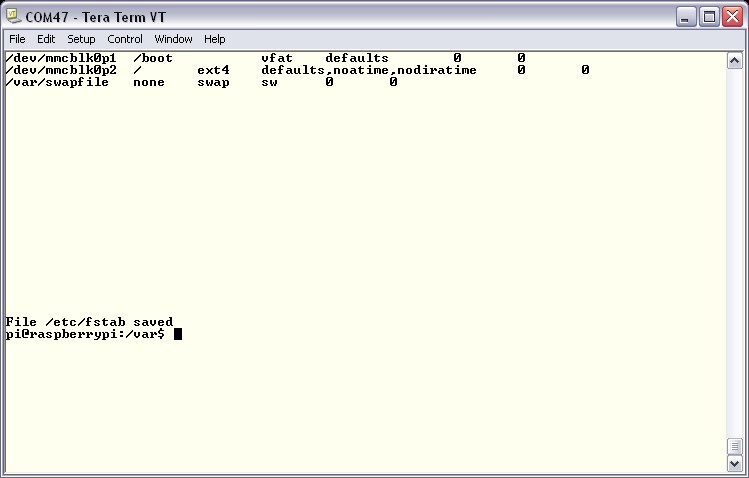Click the pi@raspberrypi:/var$ prompt
The width and height of the screenshot is (749, 478).
[85, 334]
